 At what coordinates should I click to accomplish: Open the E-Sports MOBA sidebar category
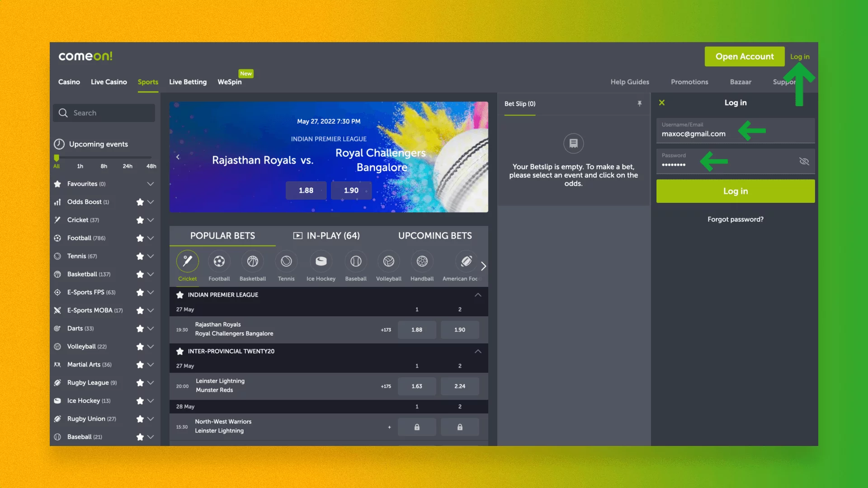[x=95, y=310]
